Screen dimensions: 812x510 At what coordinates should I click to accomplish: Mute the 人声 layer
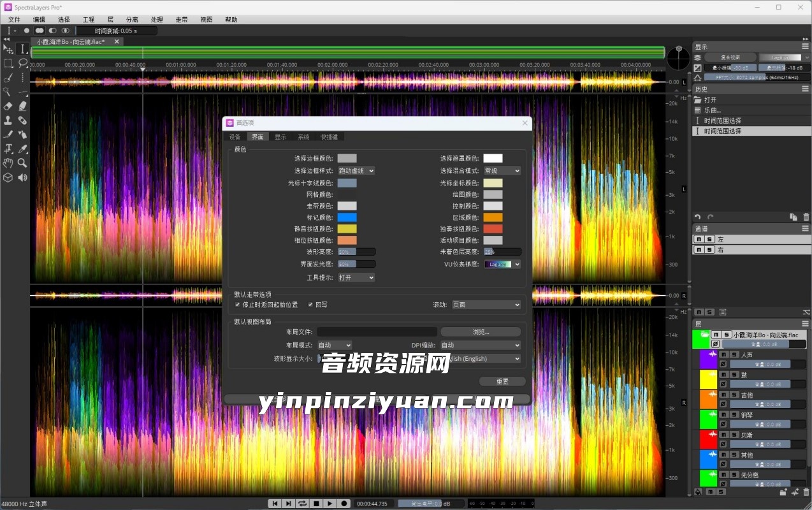click(x=723, y=354)
